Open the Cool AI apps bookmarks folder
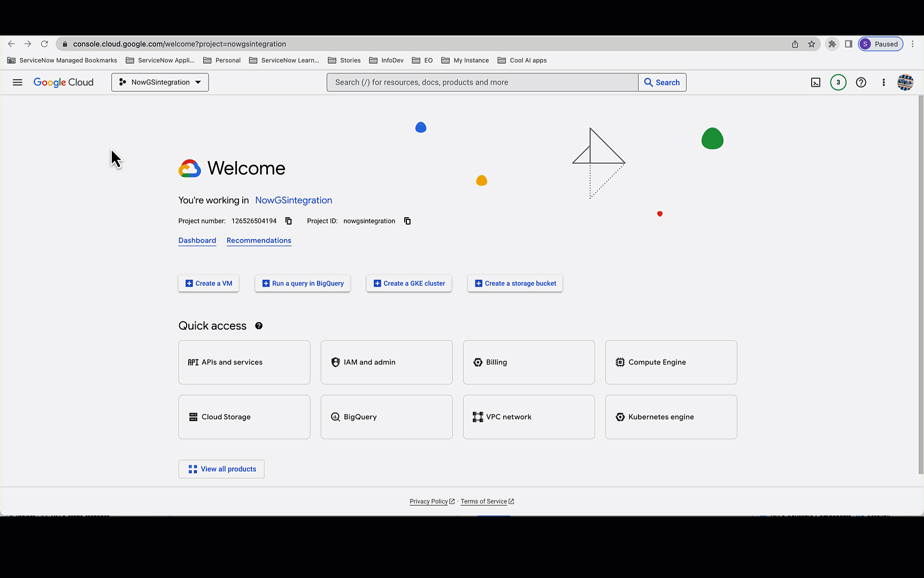Image resolution: width=924 pixels, height=578 pixels. [522, 60]
